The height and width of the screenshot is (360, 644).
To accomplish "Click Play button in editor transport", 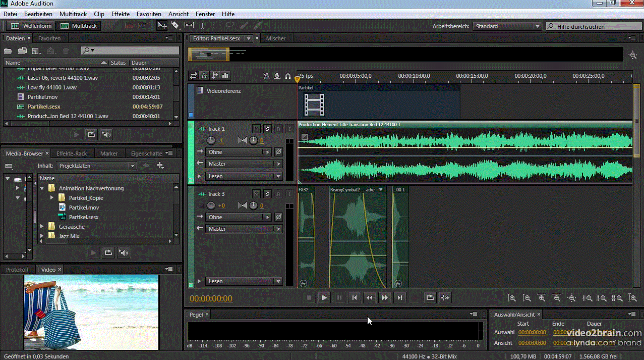I will (x=324, y=298).
